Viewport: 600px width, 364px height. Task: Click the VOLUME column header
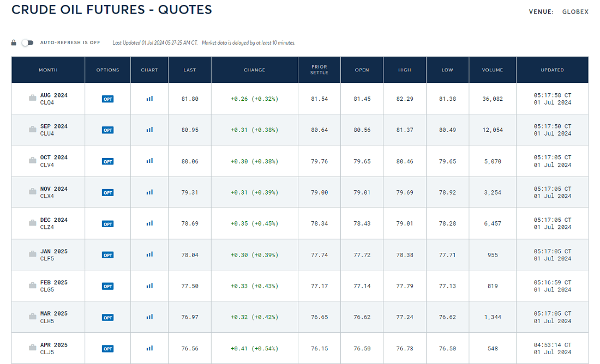tap(493, 70)
